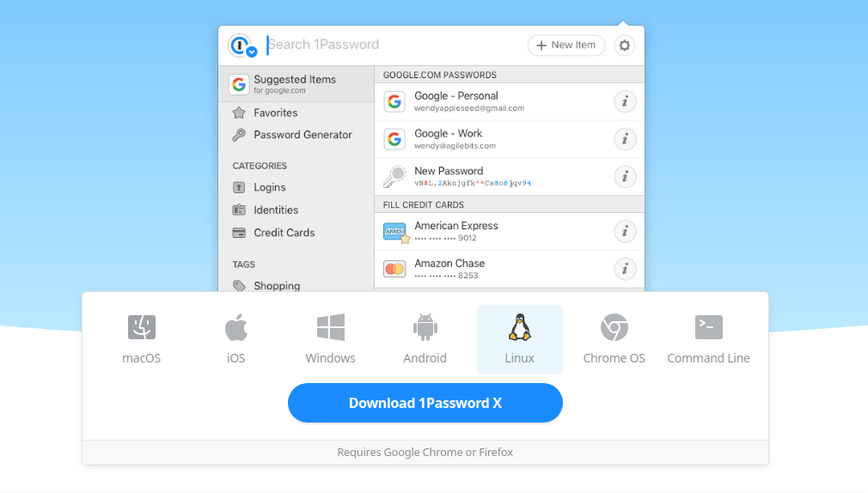The image size is (868, 493).
Task: Open the settings gear in 1Password popup
Action: (625, 46)
